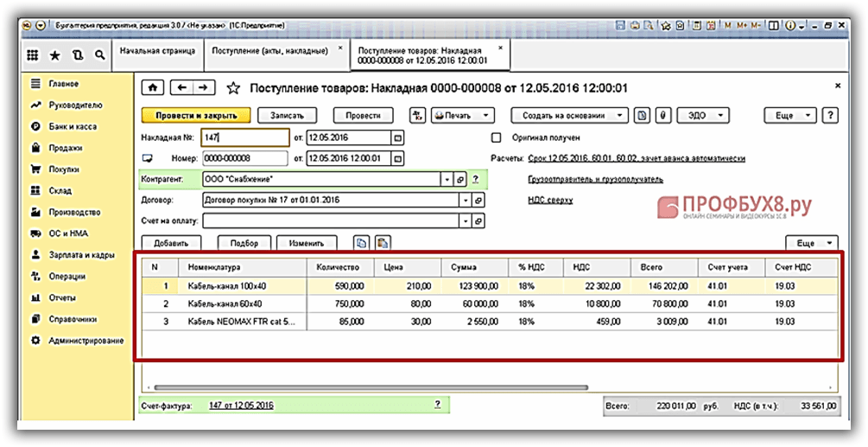Screen dimensions: 868x447
Task: Paste rows with the table paste icon
Action: [383, 243]
